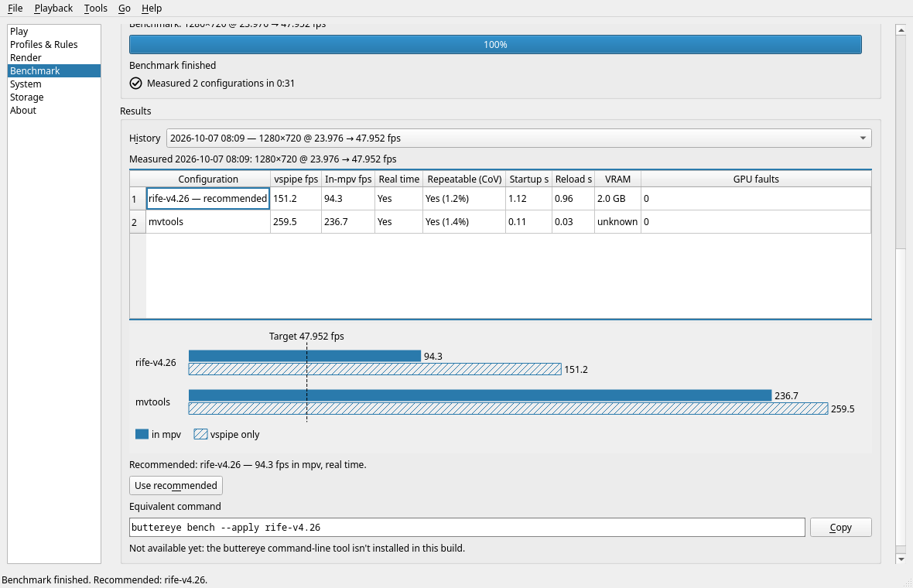This screenshot has height=588, width=913.
Task: Select row header 1 in results table
Action: pyautogui.click(x=138, y=199)
